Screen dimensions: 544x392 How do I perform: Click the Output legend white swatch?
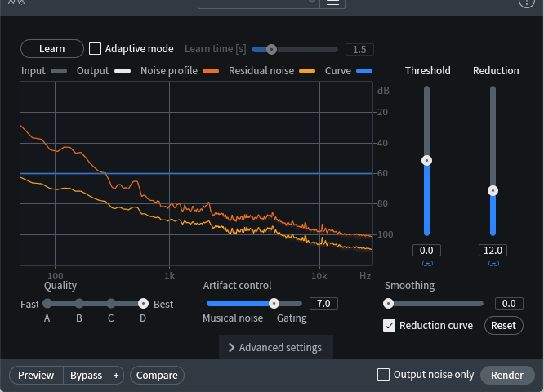123,71
